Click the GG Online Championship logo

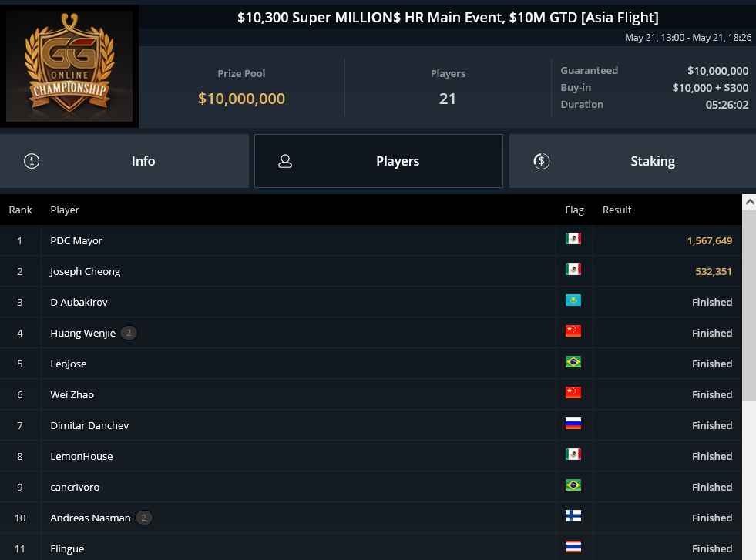coord(69,66)
